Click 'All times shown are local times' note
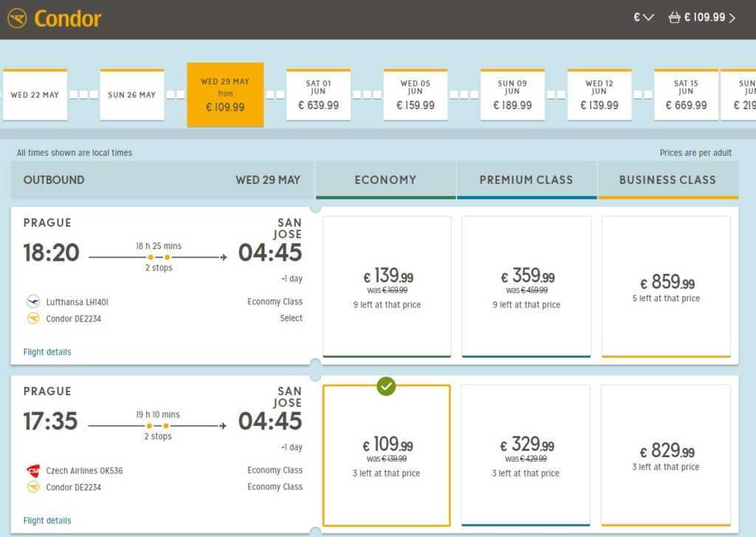Screen dimensions: 756x537 click(x=75, y=152)
